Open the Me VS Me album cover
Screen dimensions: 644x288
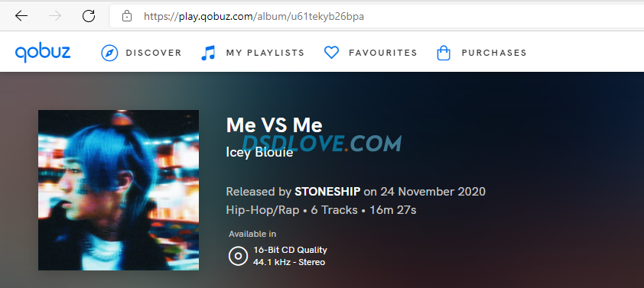click(119, 190)
